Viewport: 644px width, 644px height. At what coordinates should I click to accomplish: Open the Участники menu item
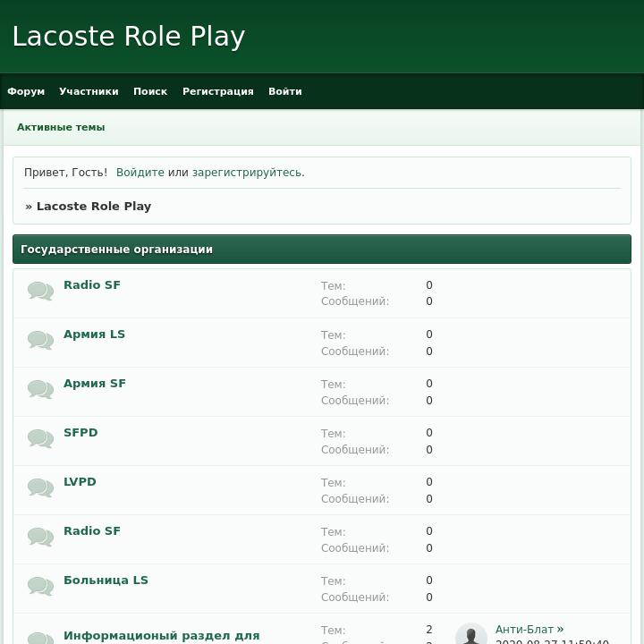[x=89, y=91]
